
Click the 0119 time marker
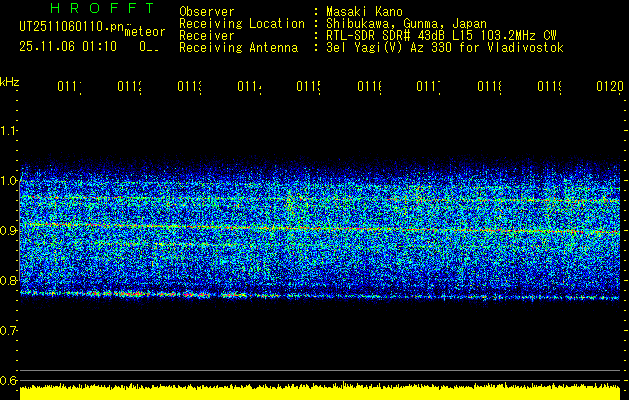549,87
